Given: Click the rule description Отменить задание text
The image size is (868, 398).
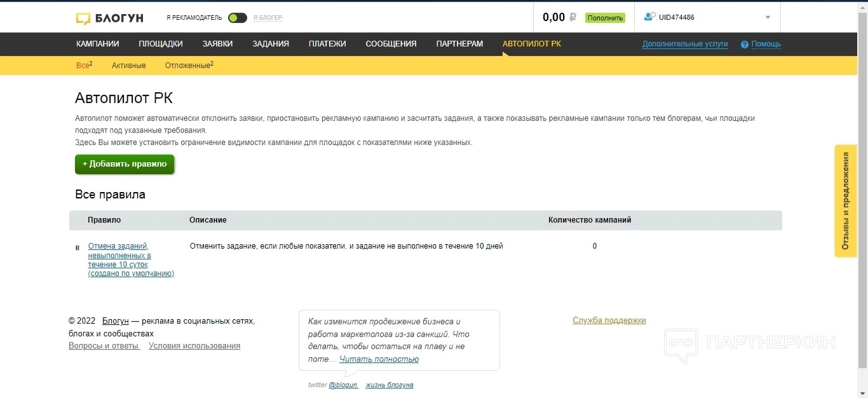Looking at the screenshot, I should [346, 246].
